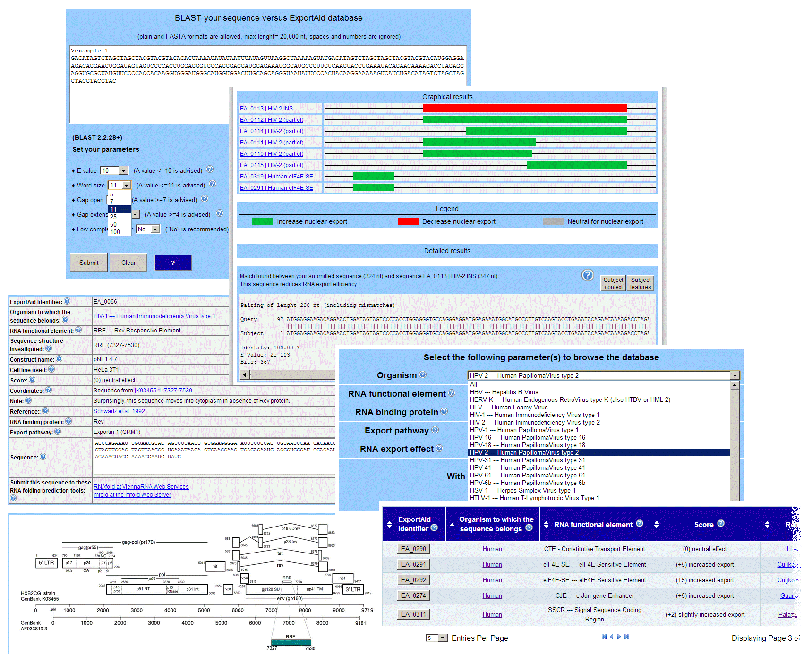
Task: Open record button EA_0291
Action: coord(413,564)
